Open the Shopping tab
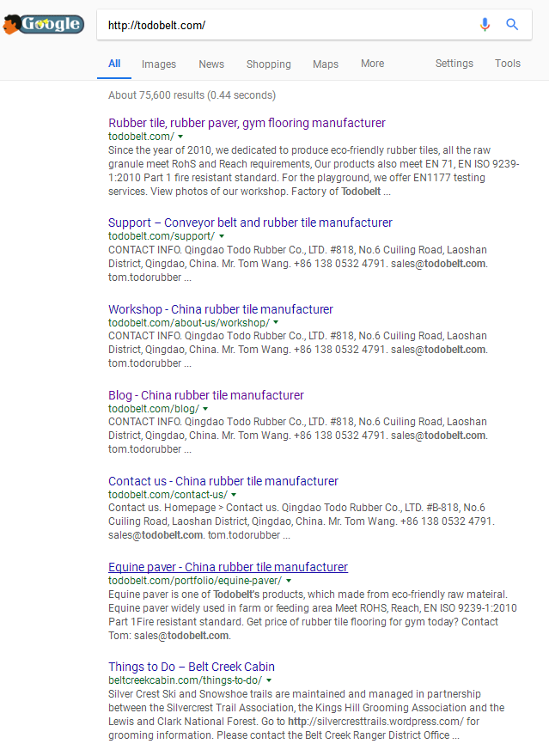The width and height of the screenshot is (549, 756). click(268, 64)
